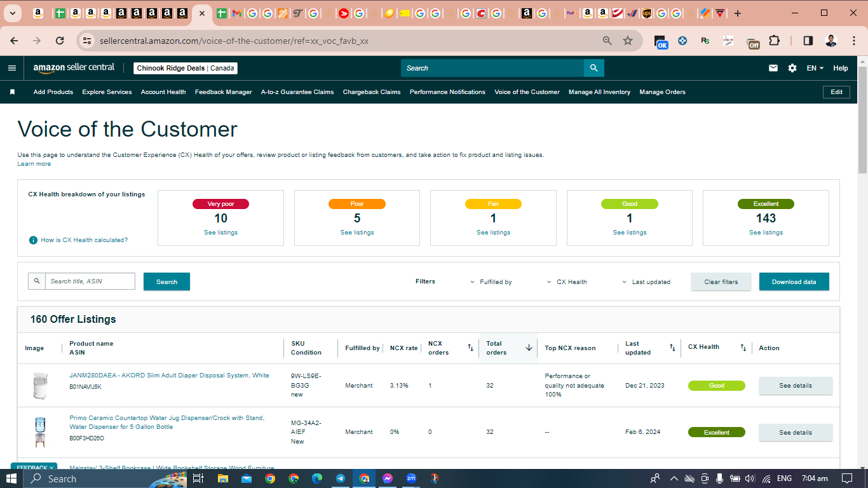Open the Seller Central settings gear
The height and width of the screenshot is (488, 868).
click(x=792, y=68)
